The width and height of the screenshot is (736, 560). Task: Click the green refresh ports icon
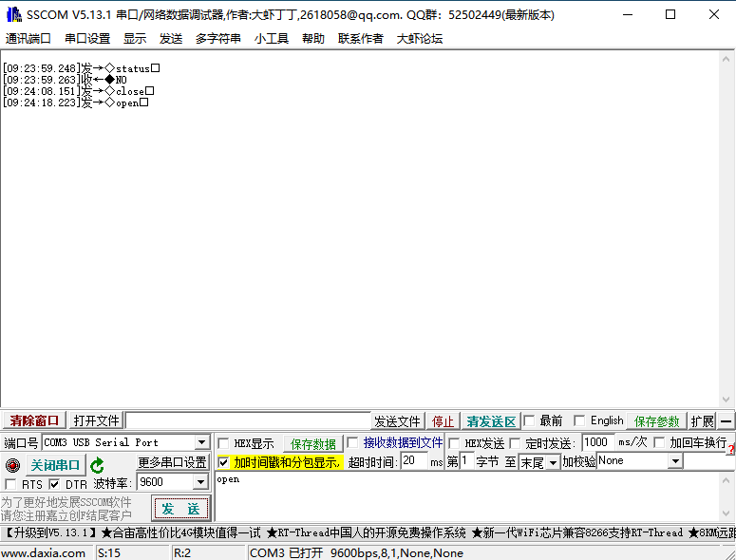pos(97,465)
